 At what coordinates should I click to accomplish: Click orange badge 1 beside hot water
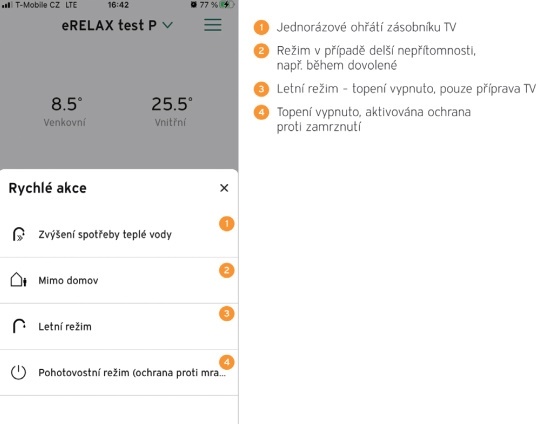coord(227,224)
